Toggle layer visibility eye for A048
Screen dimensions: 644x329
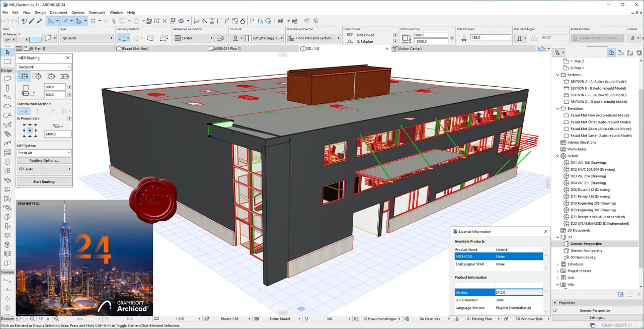pyautogui.click(x=21, y=169)
